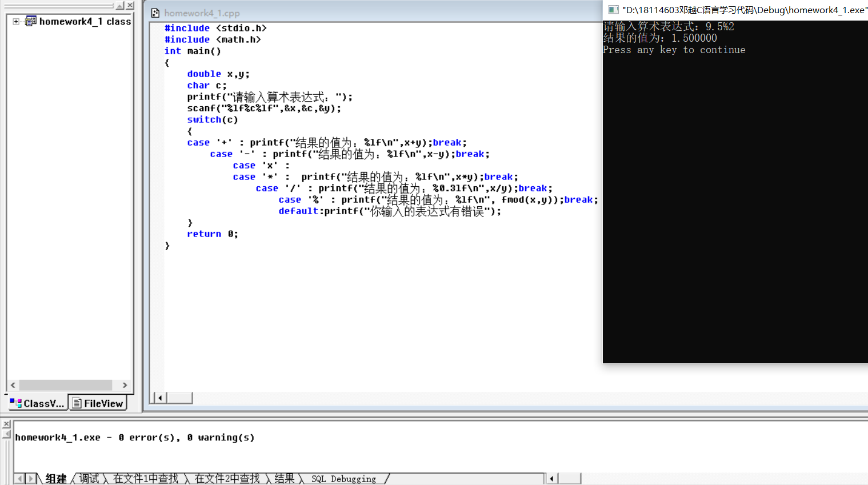
Task: Click the right scroll arrow of the output tab bar
Action: [x=30, y=478]
